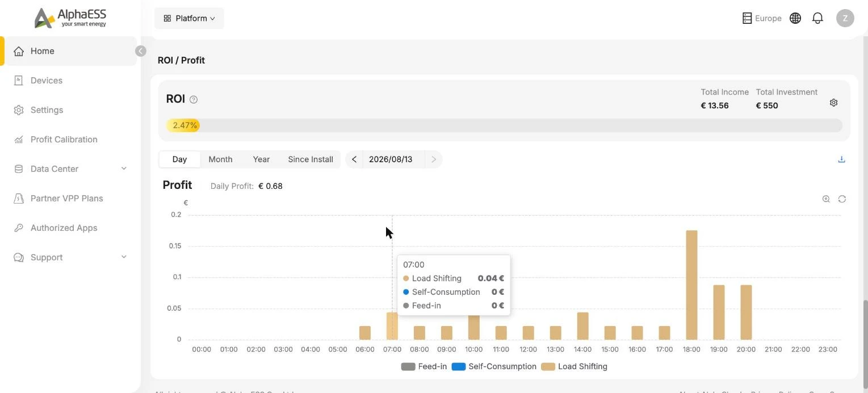Go to next day arrow

pos(434,159)
